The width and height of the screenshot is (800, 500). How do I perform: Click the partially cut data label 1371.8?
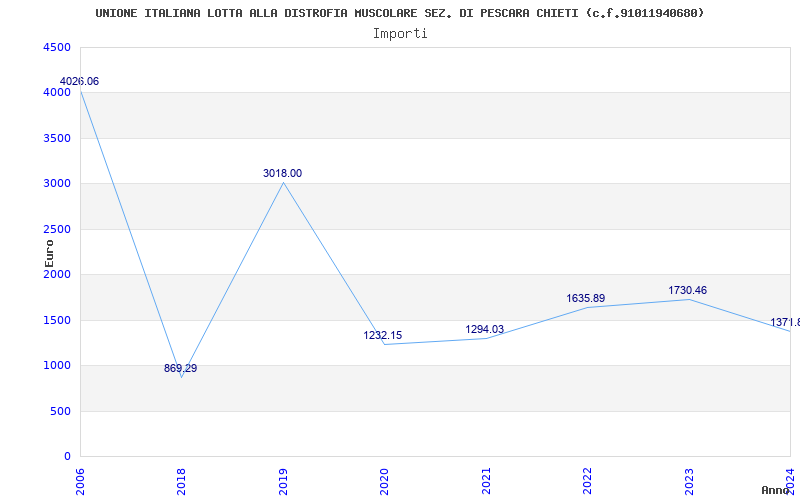(x=785, y=322)
